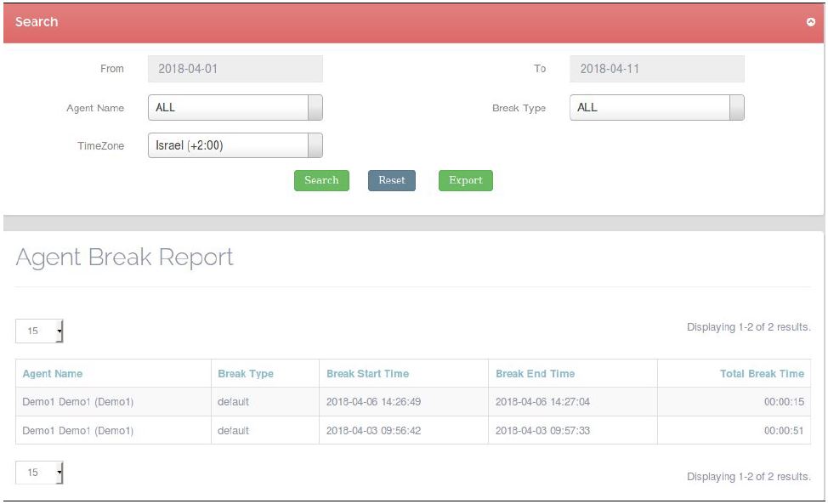The height and width of the screenshot is (504, 828).
Task: Open the bottom page-size selector
Action: coord(39,473)
